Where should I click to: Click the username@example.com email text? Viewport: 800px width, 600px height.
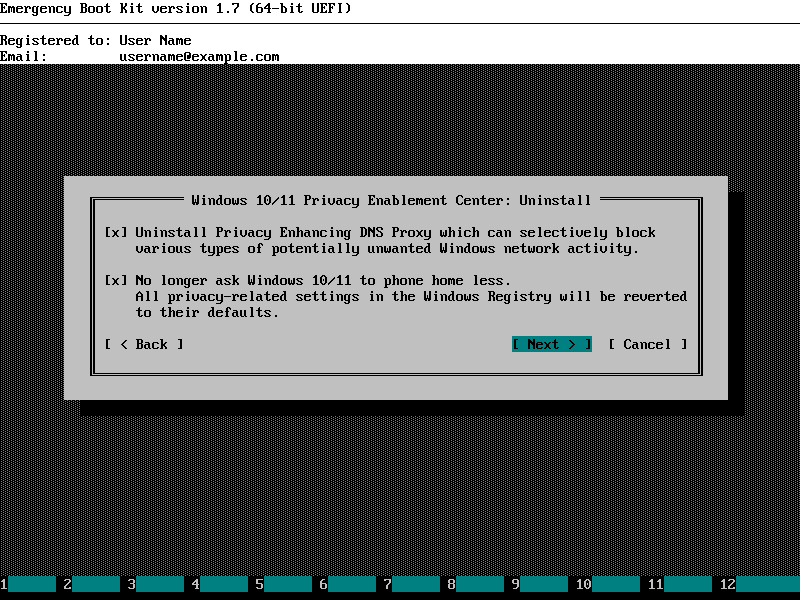[x=199, y=57]
